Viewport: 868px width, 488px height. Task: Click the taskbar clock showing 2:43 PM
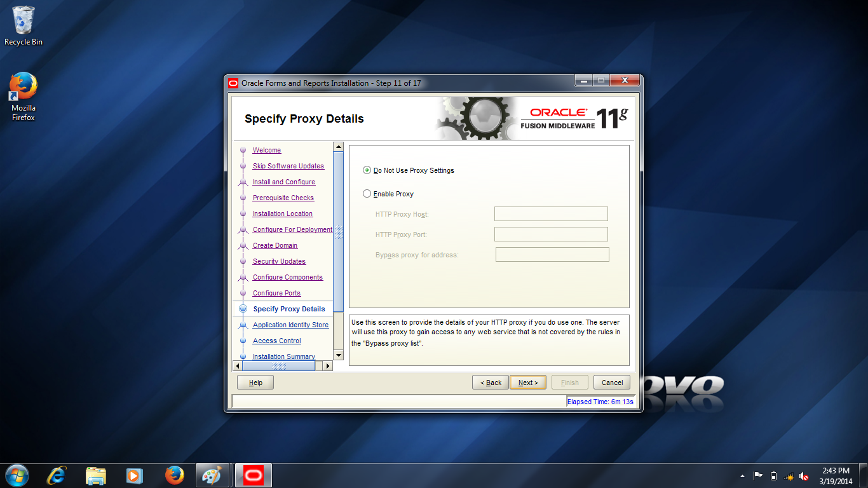click(836, 476)
